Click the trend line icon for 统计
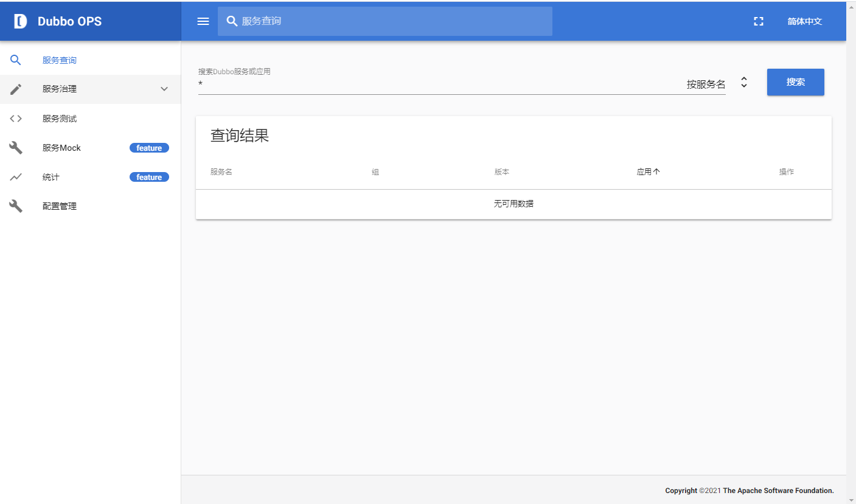Viewport: 856px width, 504px height. [16, 177]
